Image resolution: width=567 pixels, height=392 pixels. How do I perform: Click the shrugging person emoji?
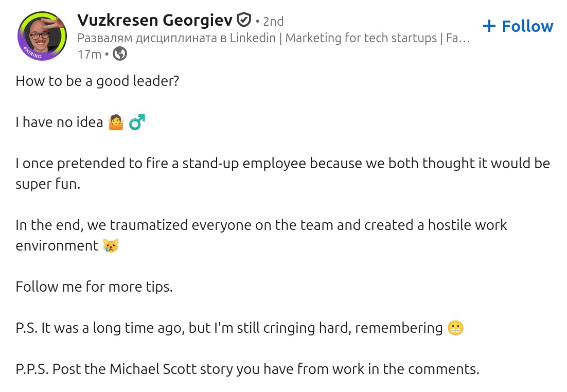point(116,122)
